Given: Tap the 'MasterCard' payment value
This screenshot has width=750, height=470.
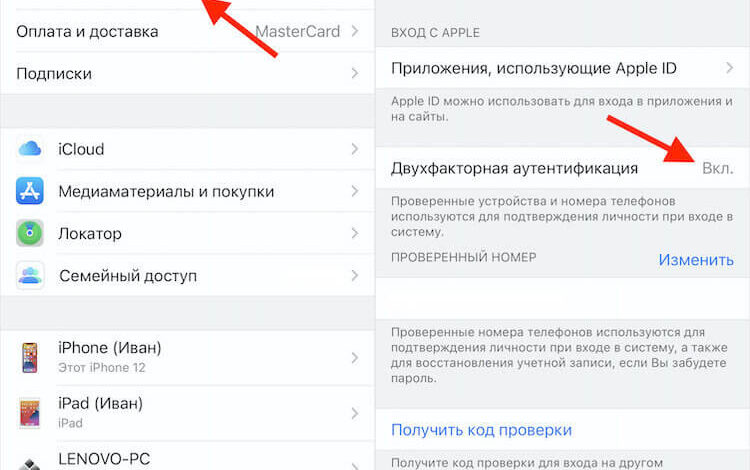Looking at the screenshot, I should coord(296,32).
